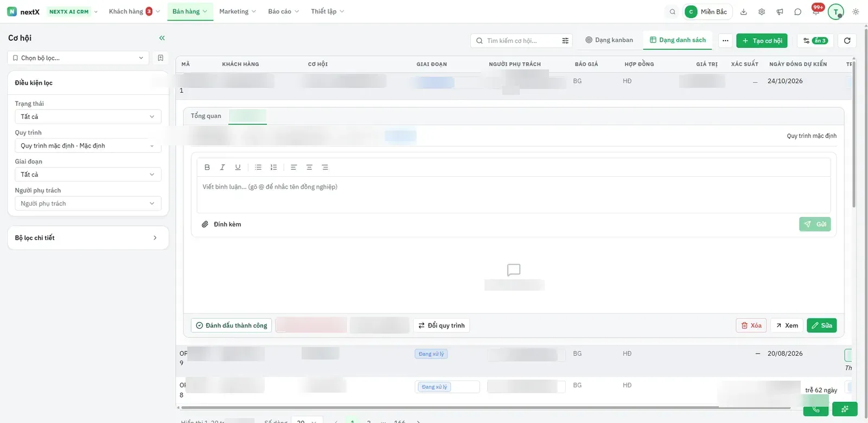Open Chọn bộ lọc dropdown
This screenshot has width=868, height=423.
coord(78,58)
